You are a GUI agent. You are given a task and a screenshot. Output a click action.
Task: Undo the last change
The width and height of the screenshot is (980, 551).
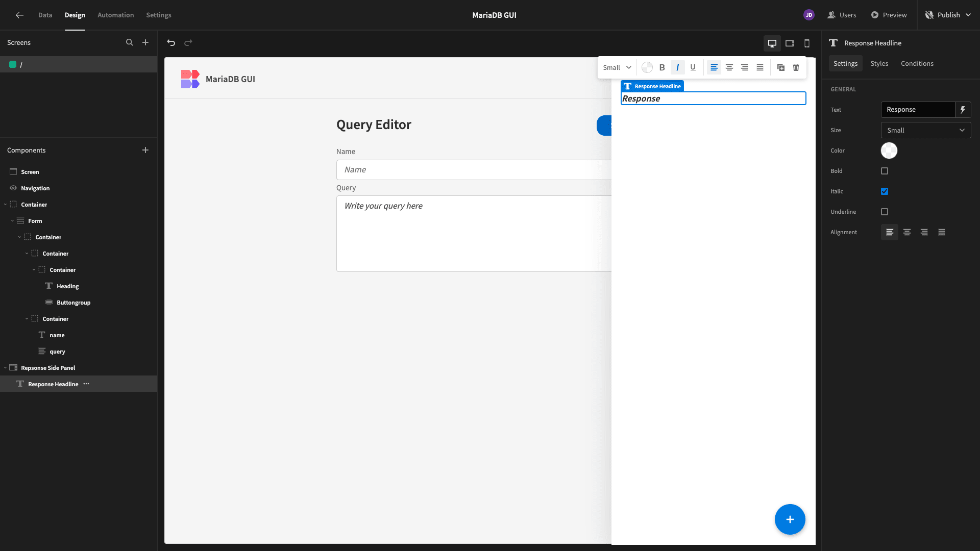click(171, 43)
